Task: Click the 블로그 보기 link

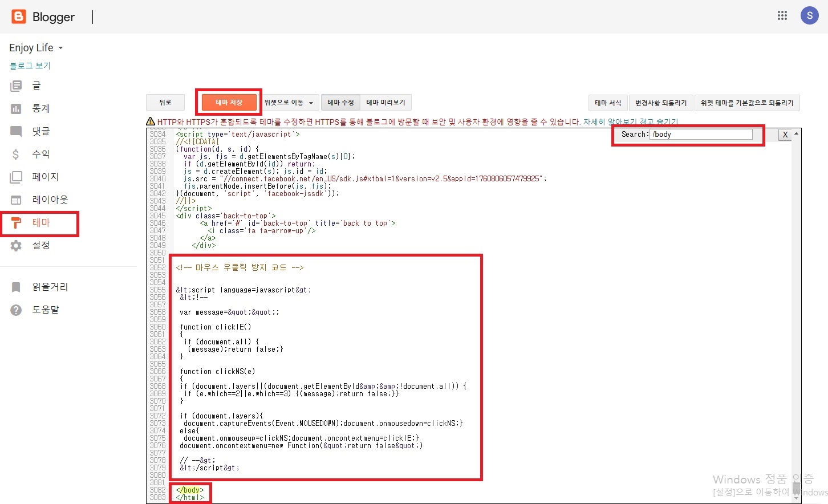Action: [30, 66]
